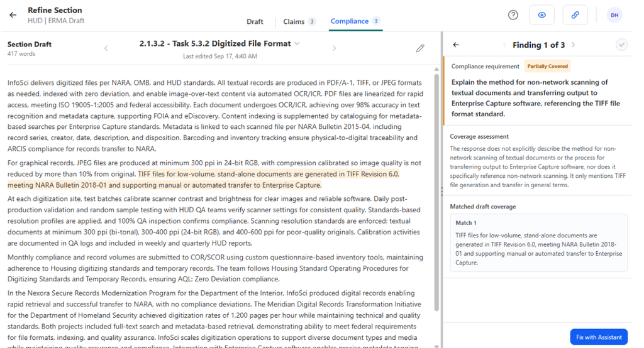Go back using the Refine Section arrow
644x348 pixels.
point(13,15)
